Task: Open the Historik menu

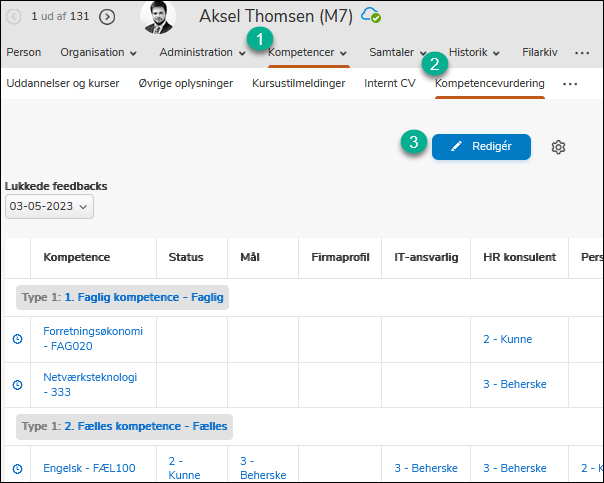Action: pos(474,52)
